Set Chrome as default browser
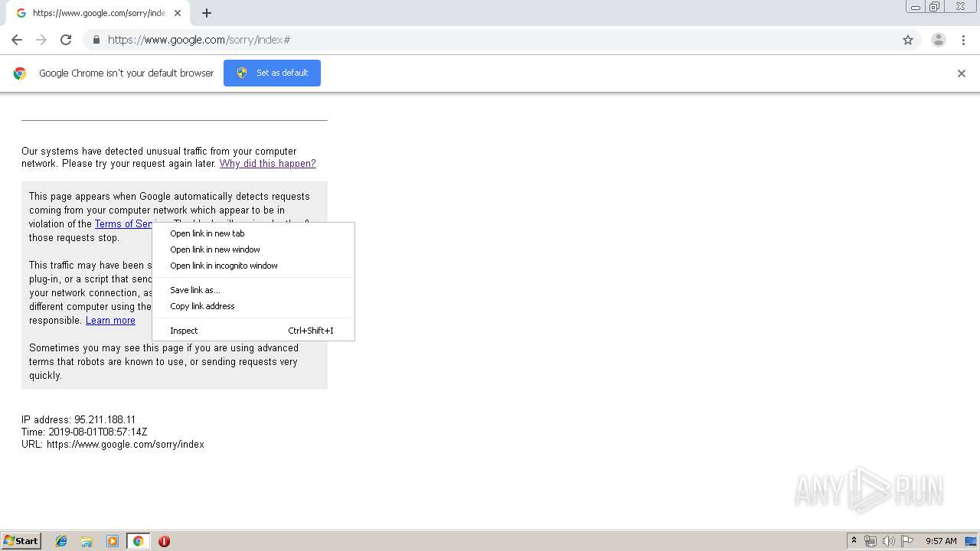The height and width of the screenshot is (551, 980). coord(272,73)
